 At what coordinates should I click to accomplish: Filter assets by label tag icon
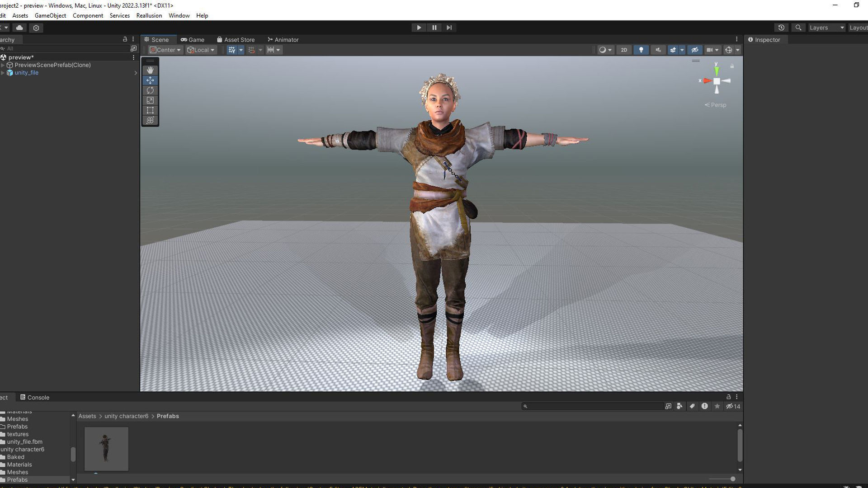[692, 406]
